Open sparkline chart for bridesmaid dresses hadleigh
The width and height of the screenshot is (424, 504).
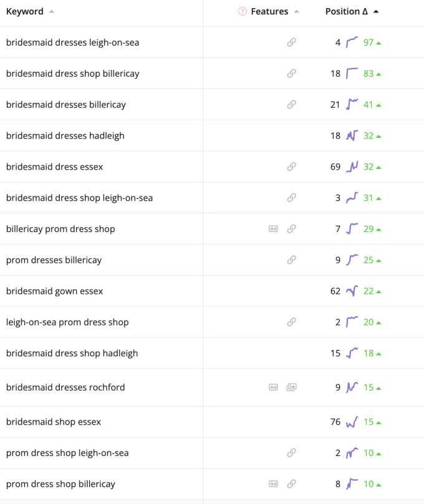click(352, 135)
